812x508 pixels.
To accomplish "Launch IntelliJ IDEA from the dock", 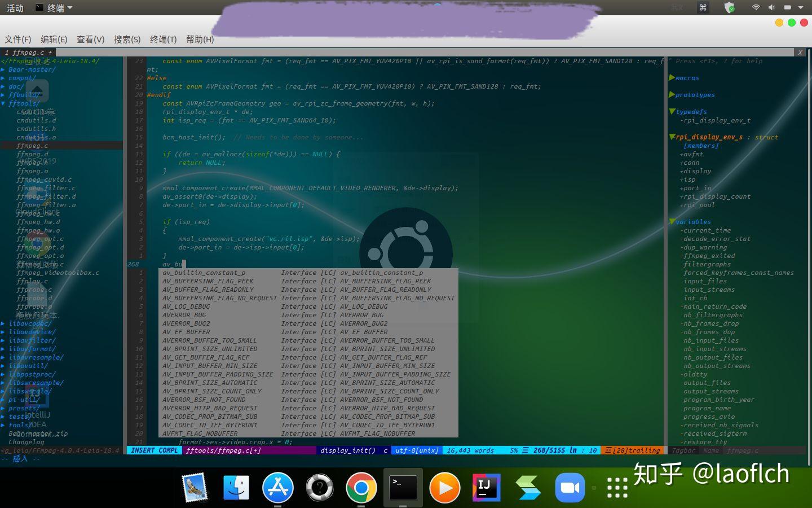I will [486, 487].
